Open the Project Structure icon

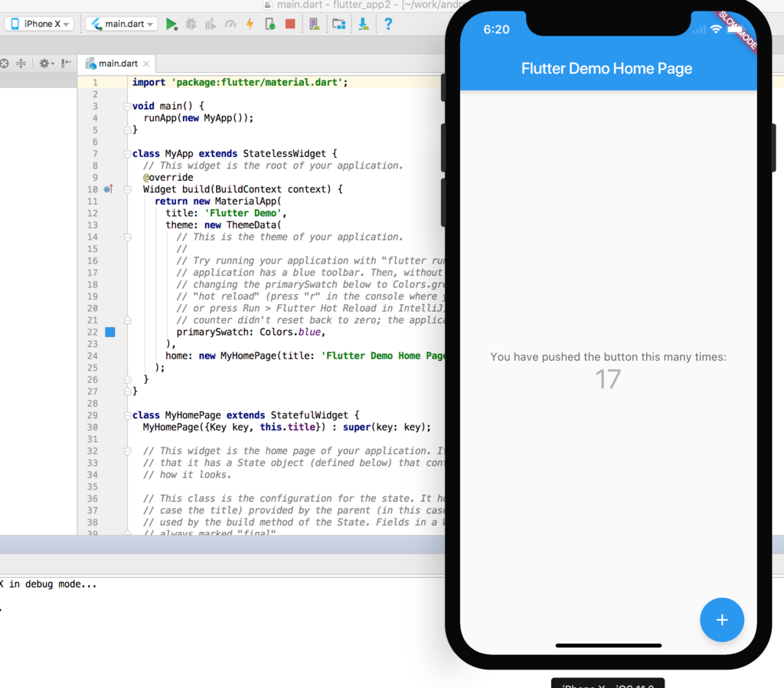[339, 24]
